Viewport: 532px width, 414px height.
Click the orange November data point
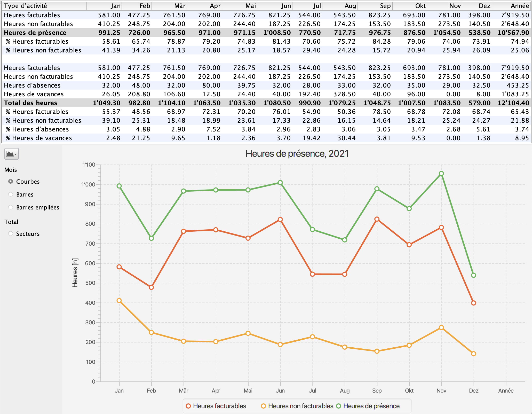pyautogui.click(x=441, y=327)
